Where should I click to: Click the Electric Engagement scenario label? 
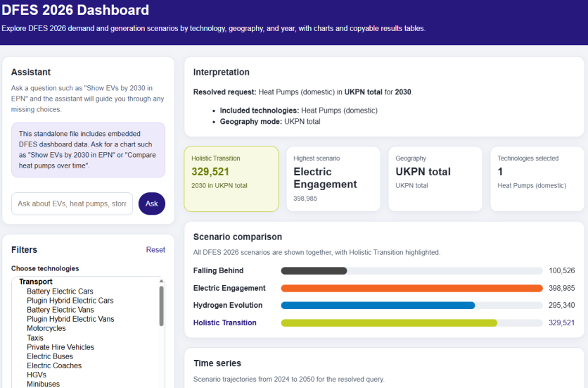tap(229, 288)
